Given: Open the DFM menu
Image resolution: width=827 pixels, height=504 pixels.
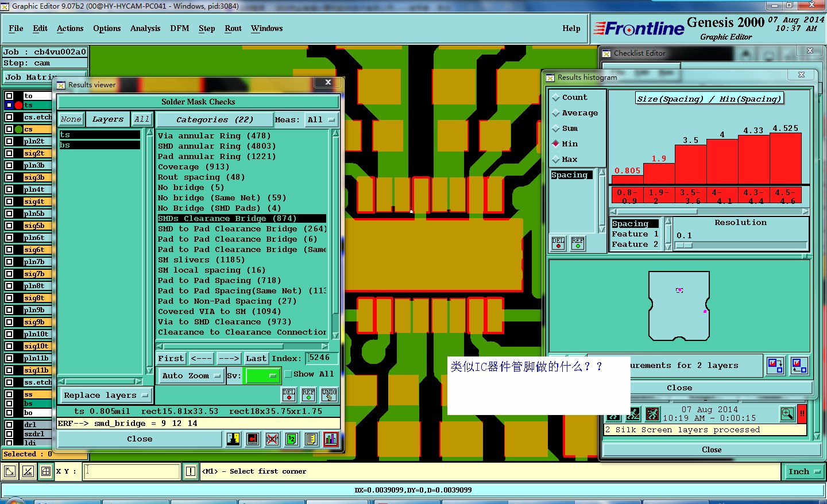Looking at the screenshot, I should click(180, 29).
